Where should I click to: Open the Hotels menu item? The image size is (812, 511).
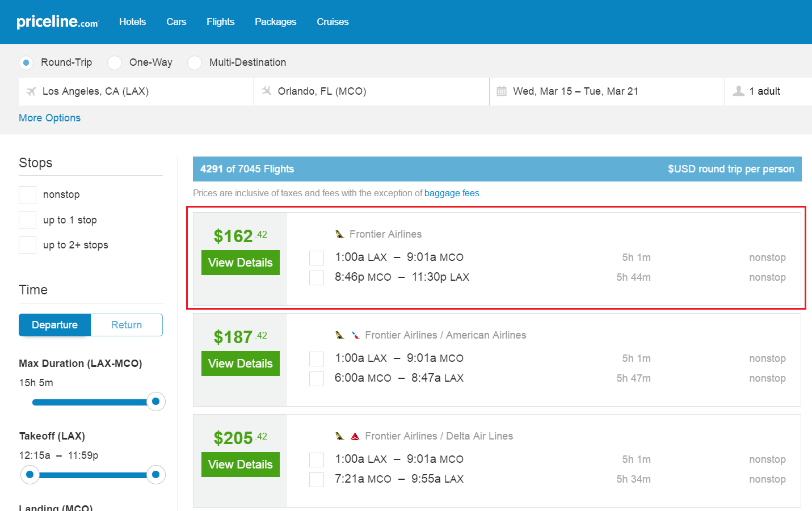(132, 22)
